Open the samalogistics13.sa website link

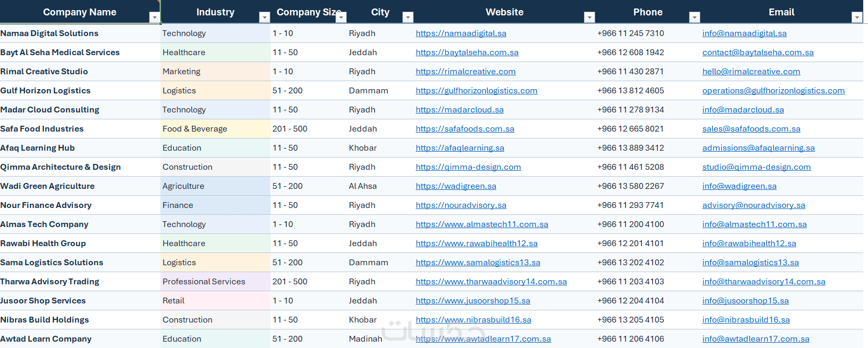(478, 263)
